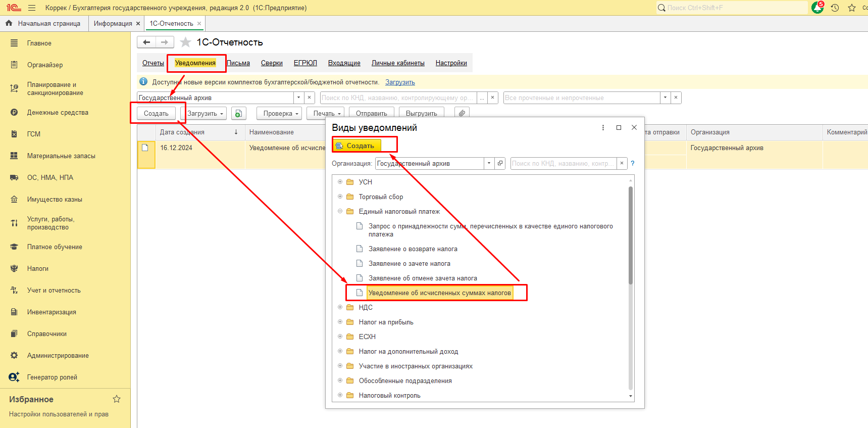Click the Загрузить link in the info bar
This screenshot has width=868, height=428.
pos(400,82)
